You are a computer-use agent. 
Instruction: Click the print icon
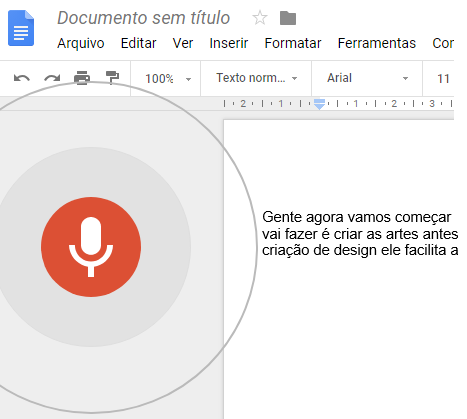click(x=82, y=78)
